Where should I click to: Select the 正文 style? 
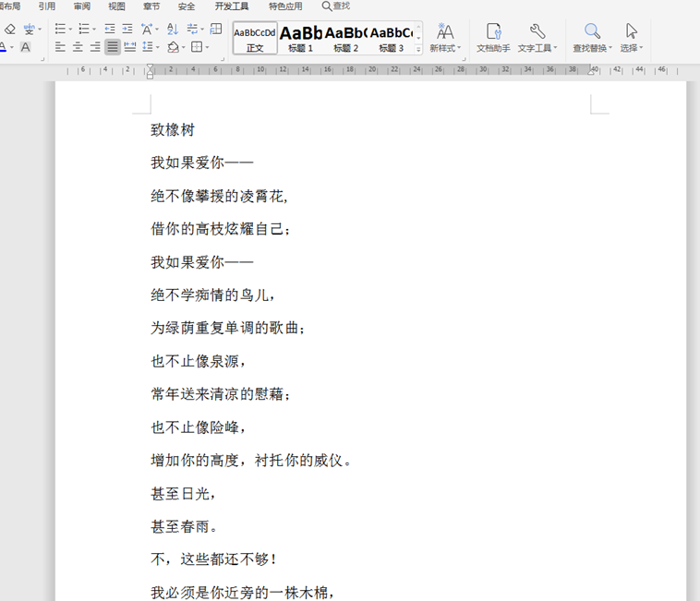tap(255, 39)
